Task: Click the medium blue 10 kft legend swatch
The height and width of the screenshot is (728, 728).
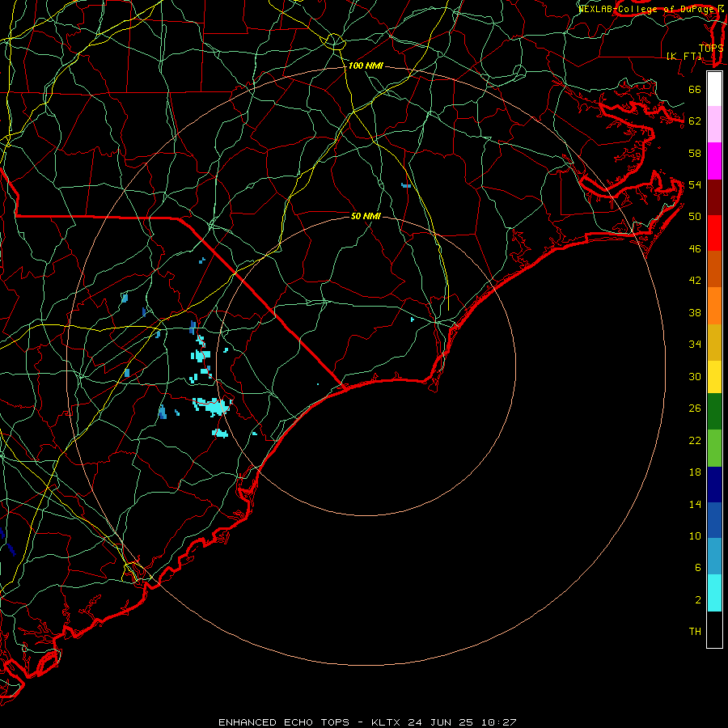Action: [x=714, y=520]
